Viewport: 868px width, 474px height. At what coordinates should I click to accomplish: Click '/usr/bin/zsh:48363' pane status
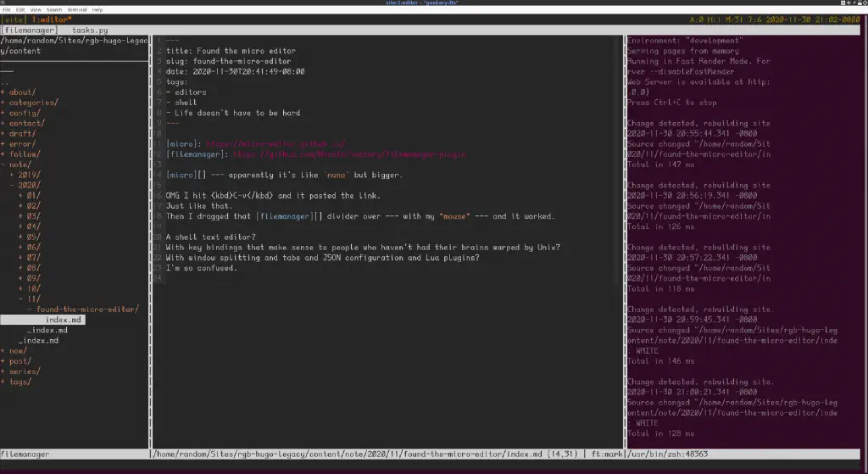point(668,454)
